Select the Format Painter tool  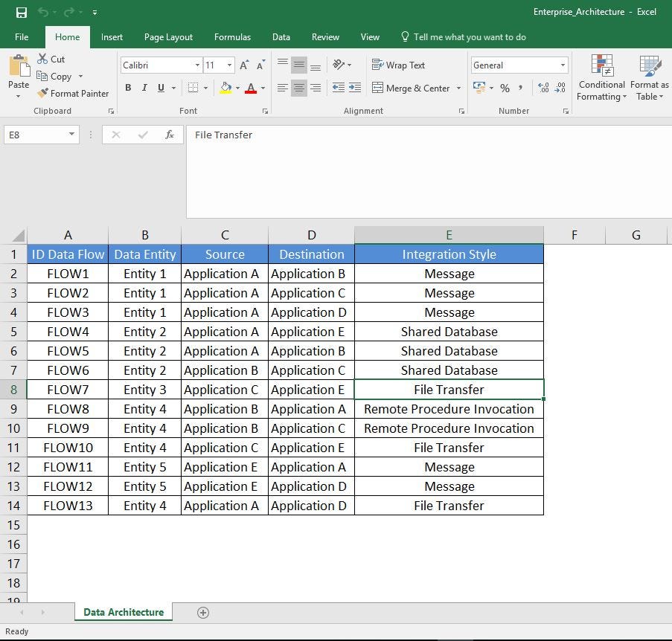(x=73, y=93)
